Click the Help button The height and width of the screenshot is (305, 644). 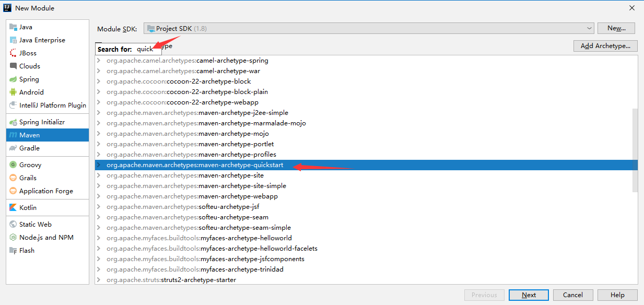(x=617, y=295)
